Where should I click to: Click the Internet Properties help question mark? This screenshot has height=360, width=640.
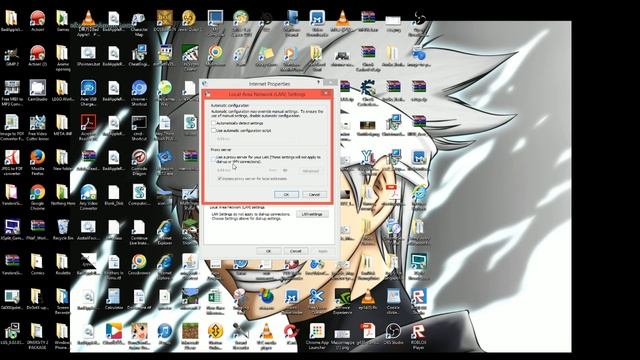[x=318, y=83]
